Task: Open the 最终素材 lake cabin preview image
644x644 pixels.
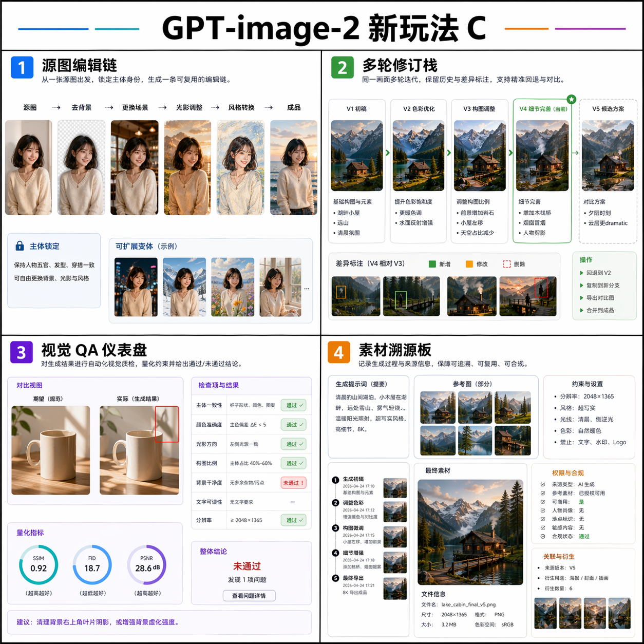Action: coord(470,532)
